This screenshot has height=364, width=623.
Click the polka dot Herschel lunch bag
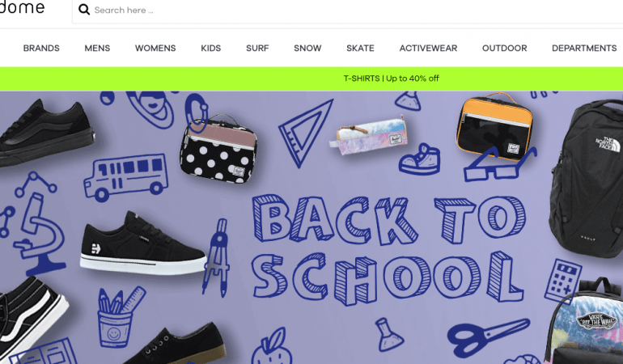coord(218,150)
